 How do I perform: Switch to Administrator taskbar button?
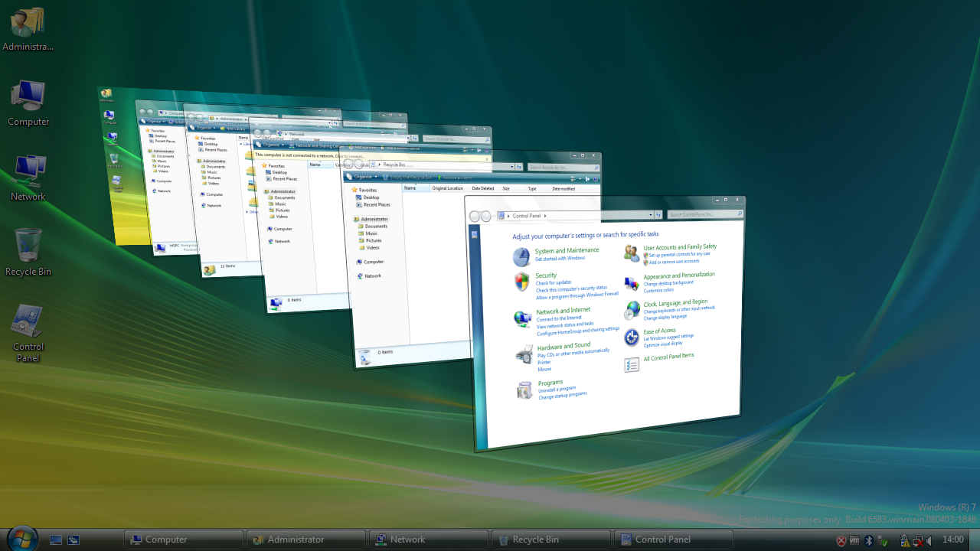[306, 540]
